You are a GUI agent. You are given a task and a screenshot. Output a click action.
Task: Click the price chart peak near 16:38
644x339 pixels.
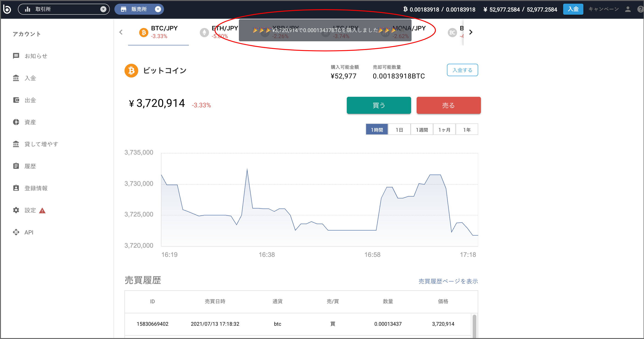247,169
